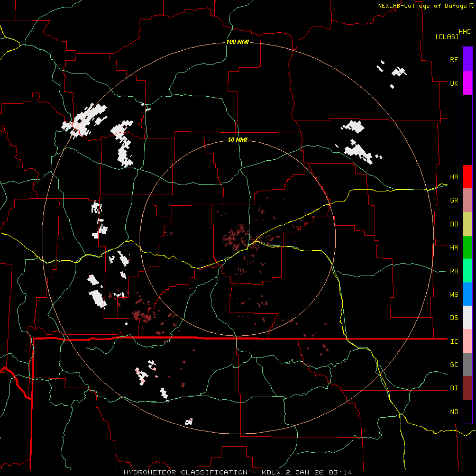Viewport: 476px width, 476px height.
Task: Click the BI legend label
Action: click(x=454, y=388)
